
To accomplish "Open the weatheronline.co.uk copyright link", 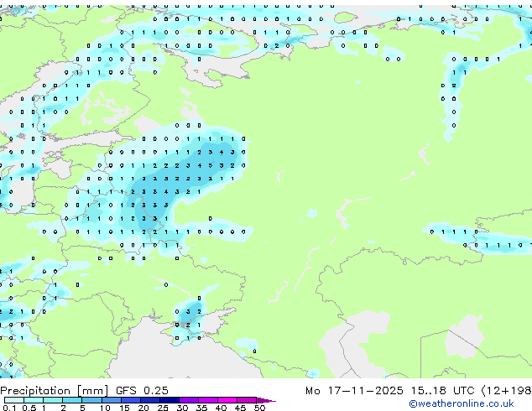I will pyautogui.click(x=462, y=403).
